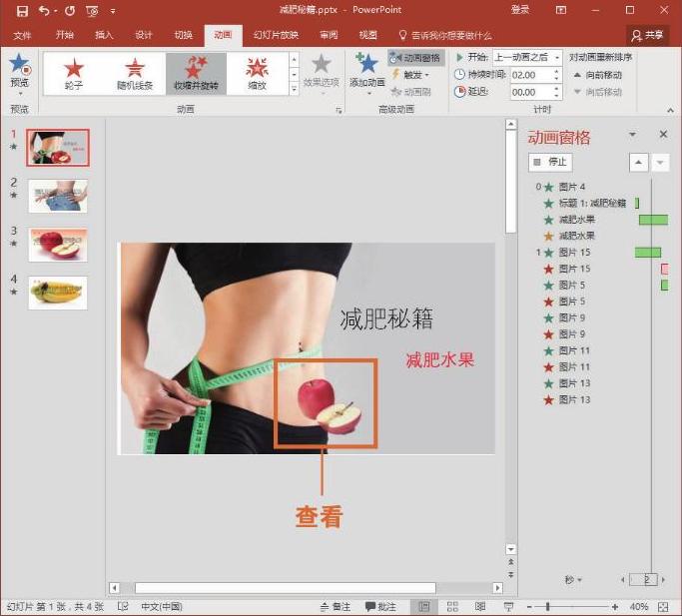Click the 添加动画 add animation icon
682x616 pixels.
[x=366, y=64]
